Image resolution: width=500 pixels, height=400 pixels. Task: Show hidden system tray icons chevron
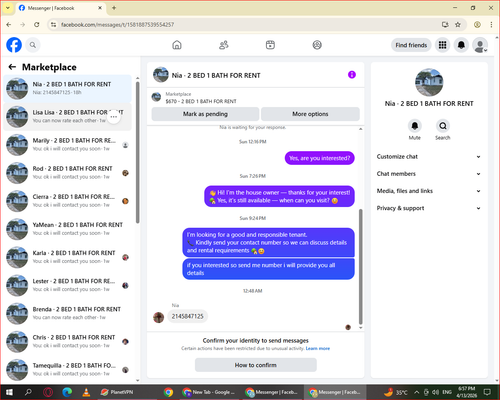point(417,392)
